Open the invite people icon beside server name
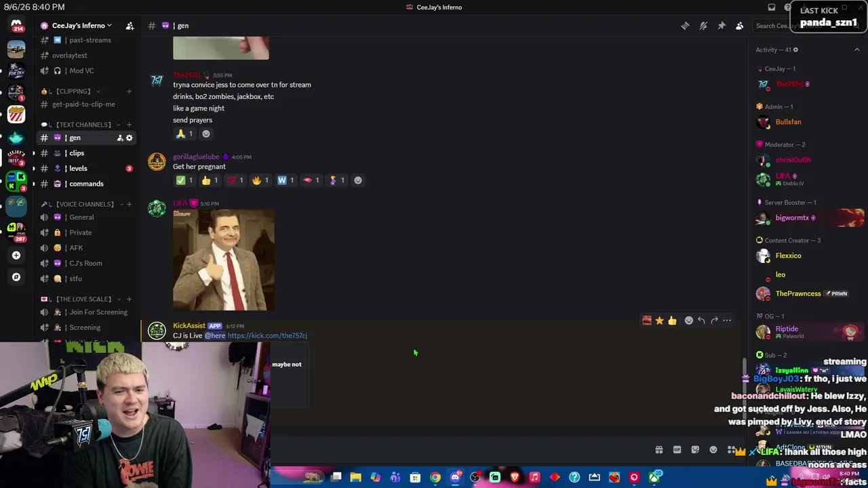The width and height of the screenshot is (868, 488). click(130, 26)
